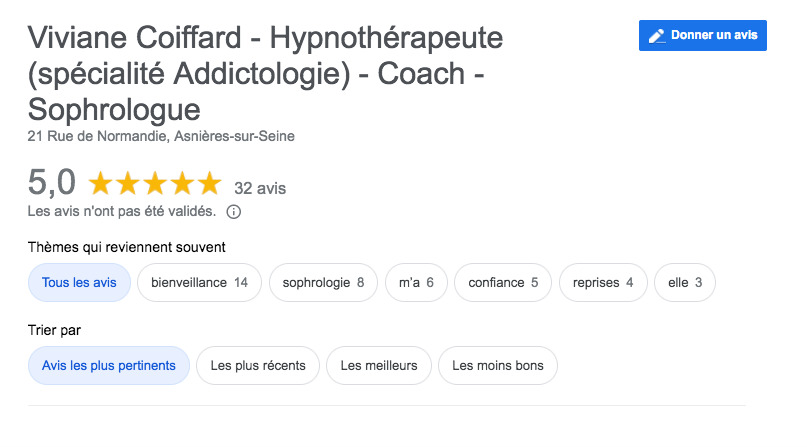Click the address 21 Rue de Normandie
Screen dimensions: 807x447
[161, 136]
